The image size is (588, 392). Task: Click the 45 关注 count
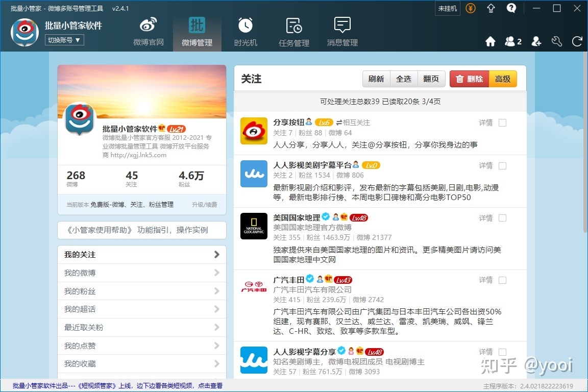[132, 178]
